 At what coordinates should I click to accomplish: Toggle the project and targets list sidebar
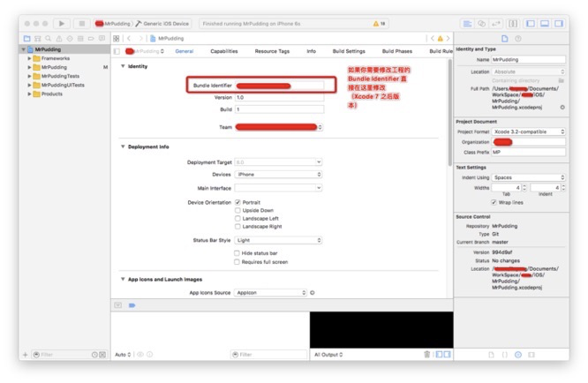[117, 51]
